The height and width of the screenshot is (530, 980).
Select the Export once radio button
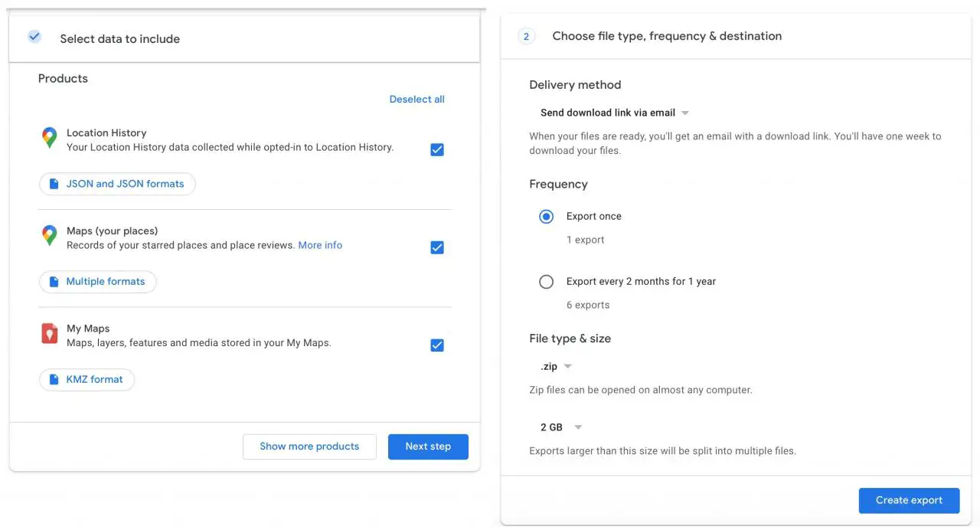546,217
